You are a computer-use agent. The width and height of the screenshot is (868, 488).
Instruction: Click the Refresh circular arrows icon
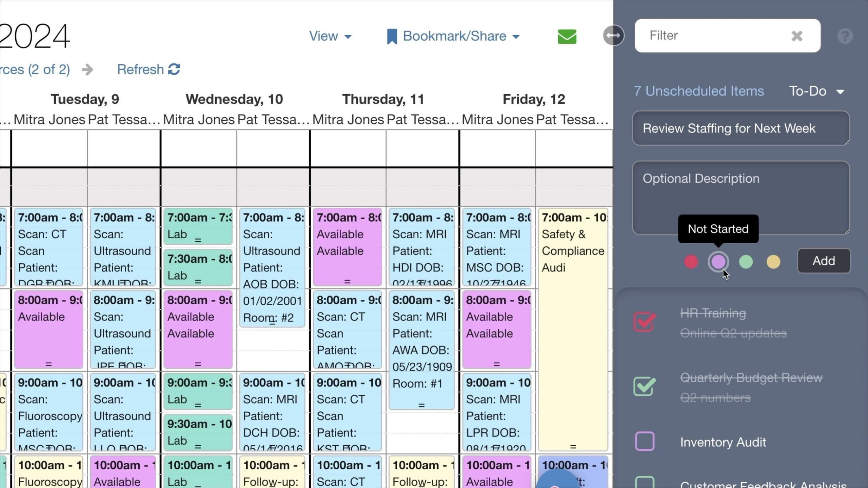point(174,69)
